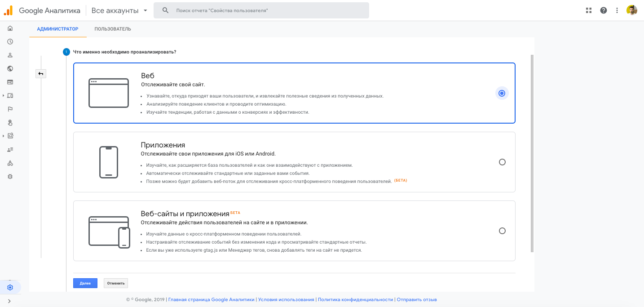
Task: Open the Home icon in sidebar
Action: [x=10, y=28]
